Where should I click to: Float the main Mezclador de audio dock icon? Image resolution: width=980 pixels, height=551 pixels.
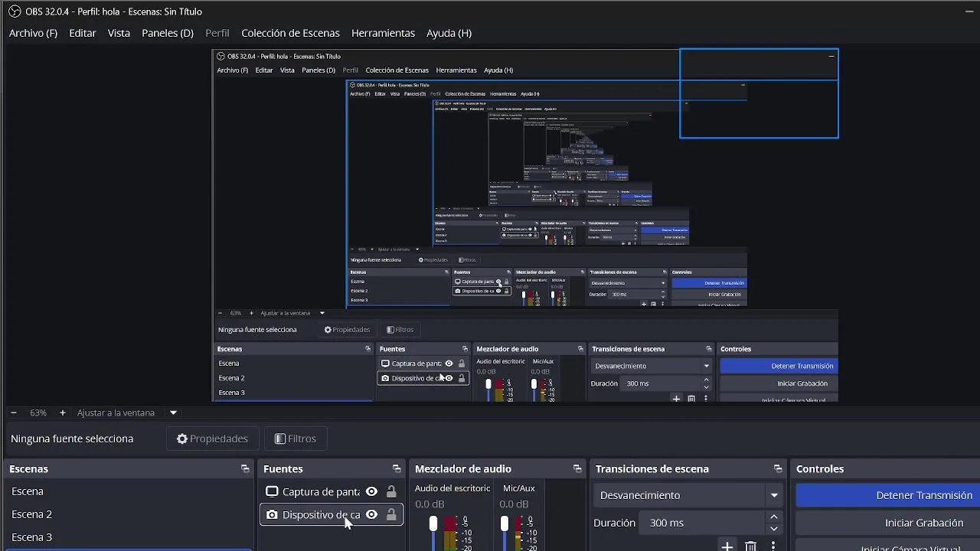pos(577,469)
